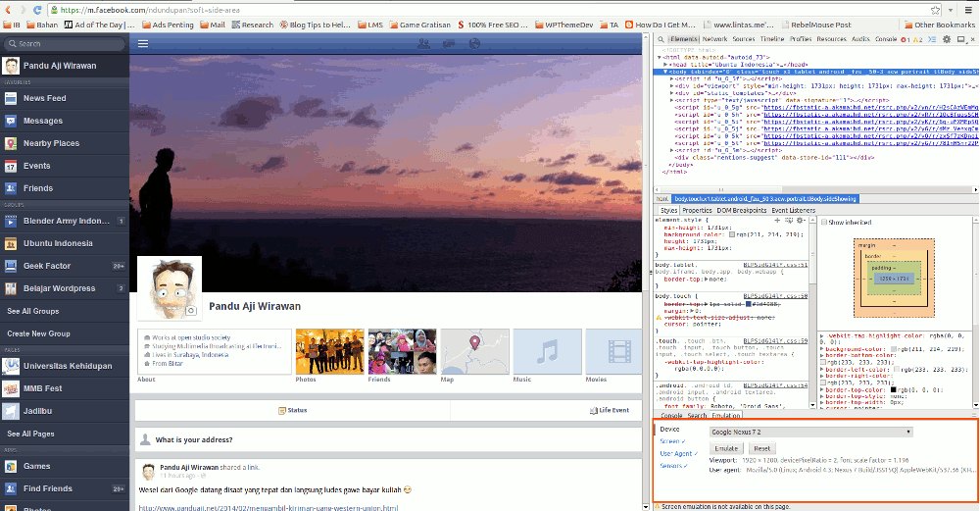This screenshot has width=980, height=511.
Task: Open the Music tile on profile
Action: point(547,351)
